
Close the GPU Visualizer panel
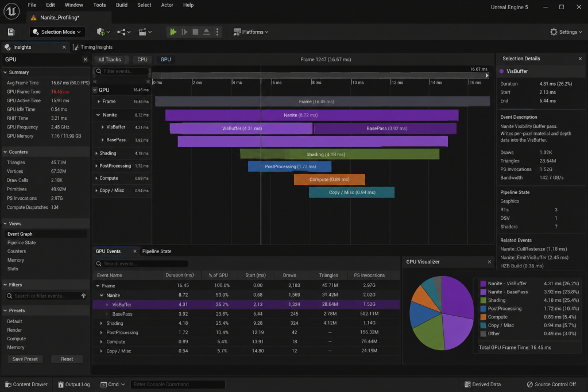(x=489, y=262)
